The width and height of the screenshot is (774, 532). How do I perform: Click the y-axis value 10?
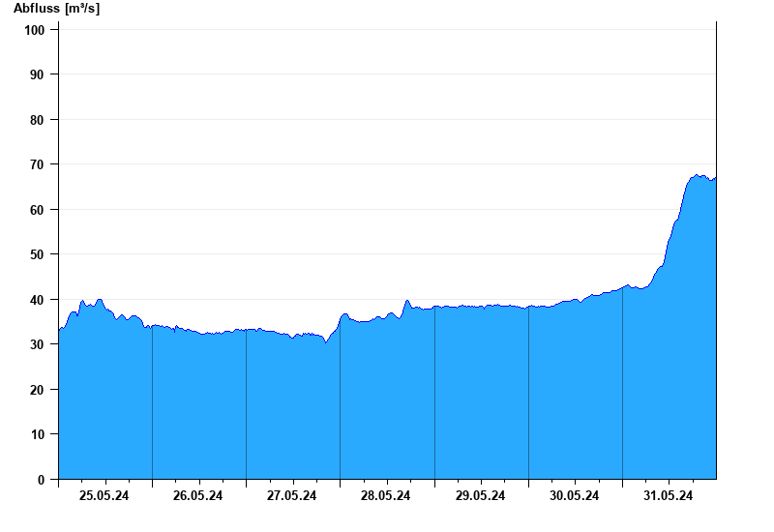point(38,434)
